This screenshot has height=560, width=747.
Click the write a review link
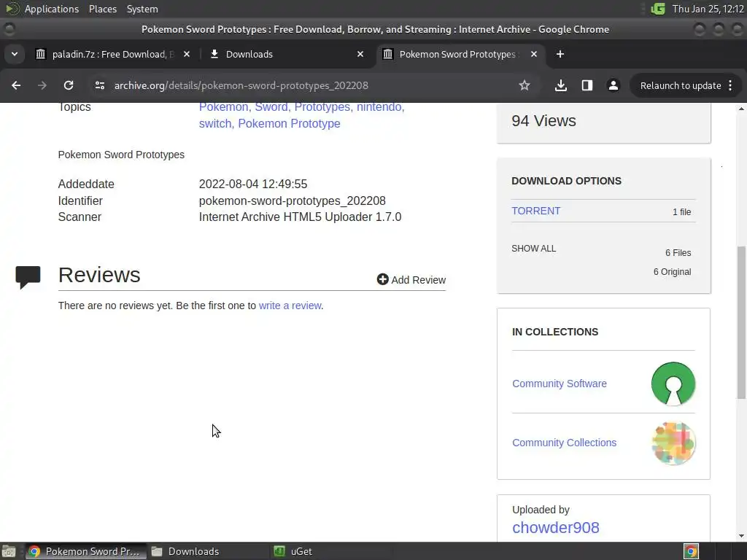point(290,306)
